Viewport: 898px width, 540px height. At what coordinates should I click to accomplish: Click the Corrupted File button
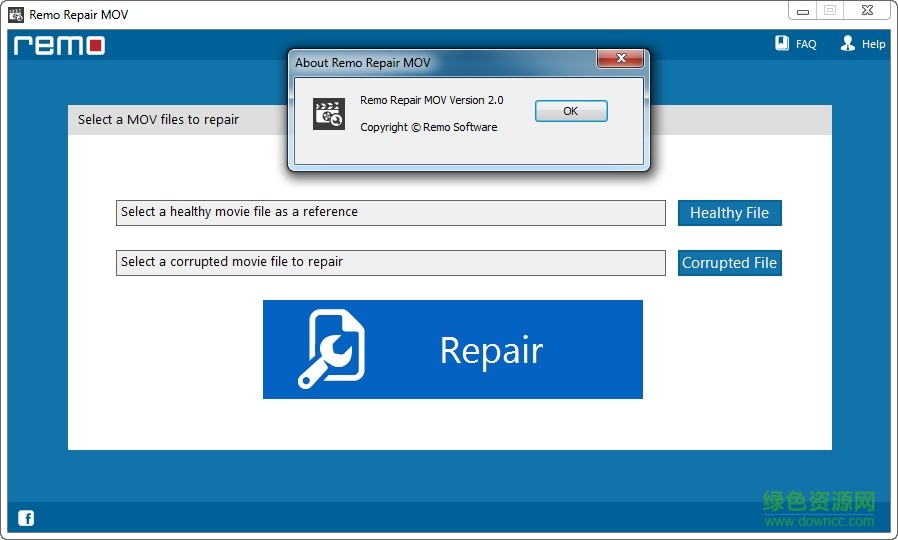click(x=730, y=263)
